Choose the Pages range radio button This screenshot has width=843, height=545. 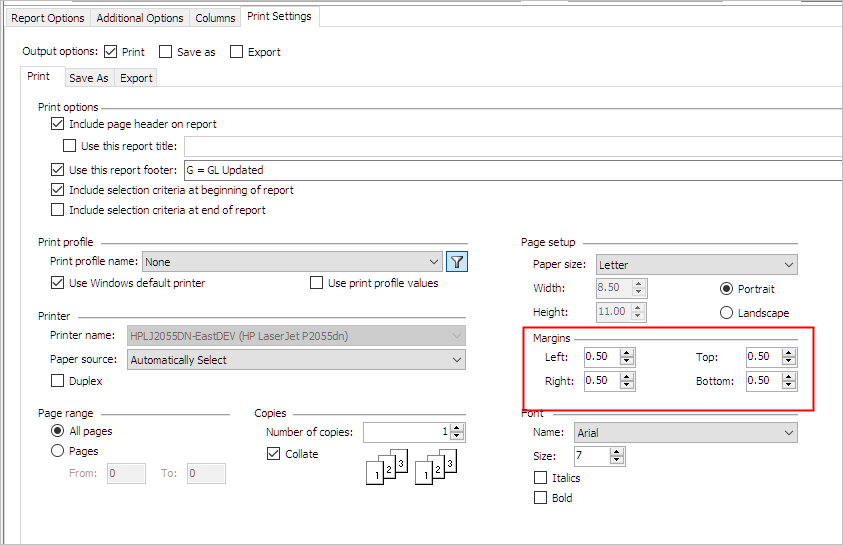pyautogui.click(x=57, y=451)
